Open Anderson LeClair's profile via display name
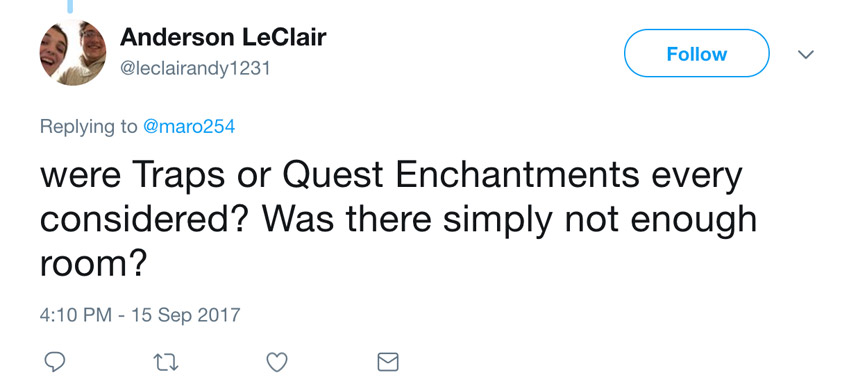The image size is (850, 389). [223, 37]
